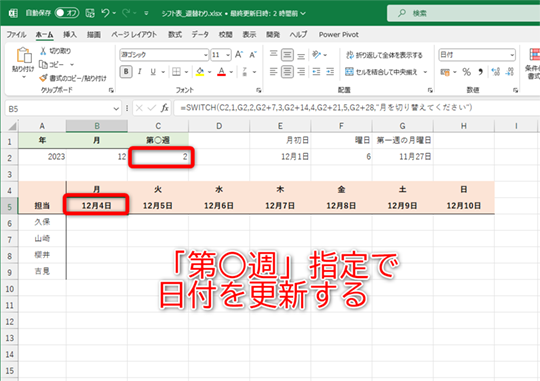Image resolution: width=540 pixels, height=381 pixels.
Task: Click the wrap text button 折り返して全体を表示する
Action: click(x=384, y=55)
